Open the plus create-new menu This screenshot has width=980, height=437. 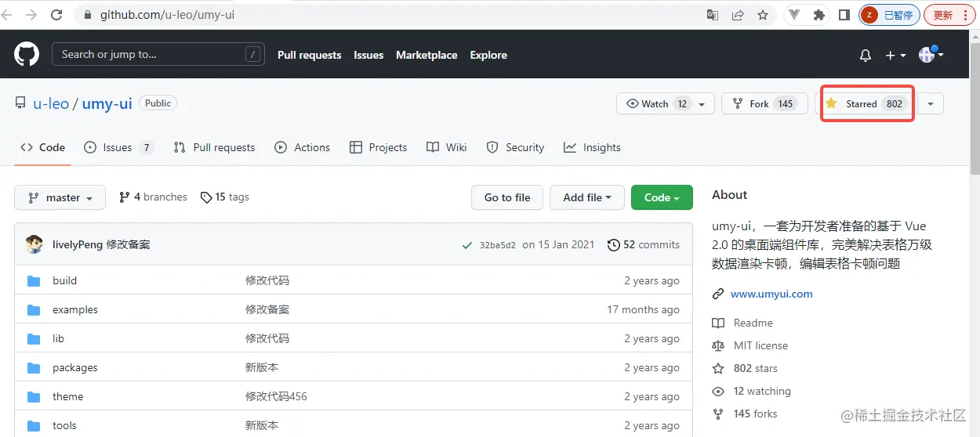click(895, 56)
